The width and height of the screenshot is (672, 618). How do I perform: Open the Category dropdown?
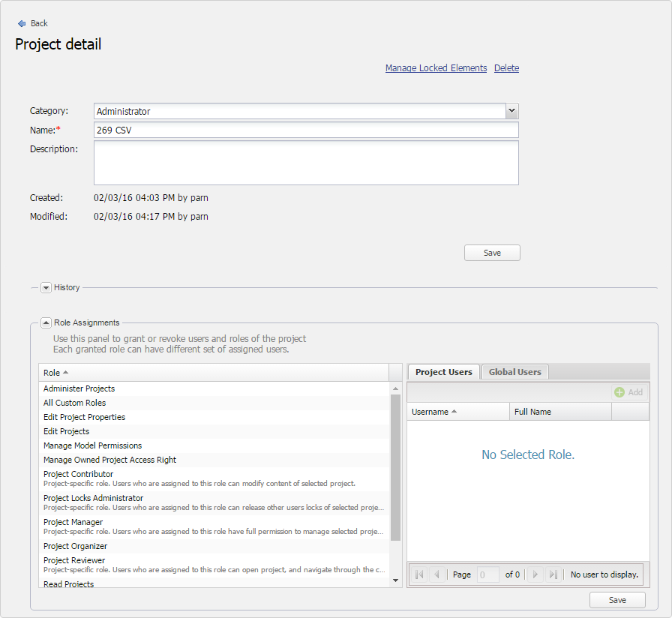pyautogui.click(x=511, y=111)
